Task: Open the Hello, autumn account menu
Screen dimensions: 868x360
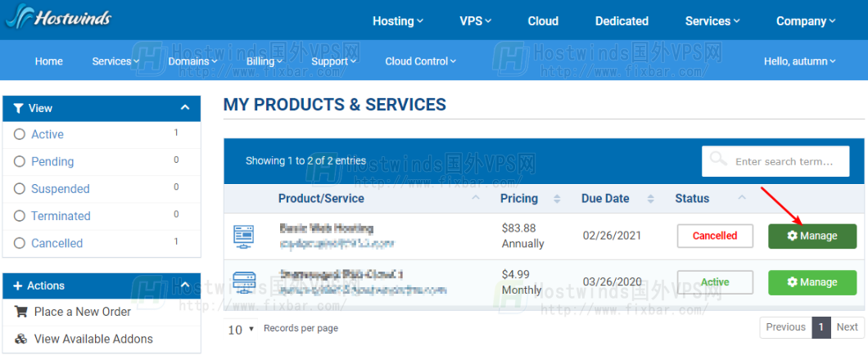Action: (800, 61)
